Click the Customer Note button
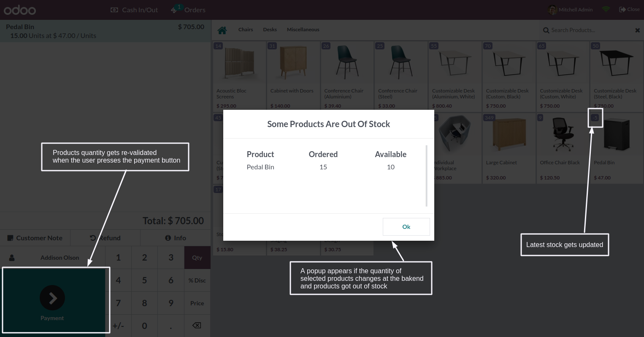 pos(35,238)
